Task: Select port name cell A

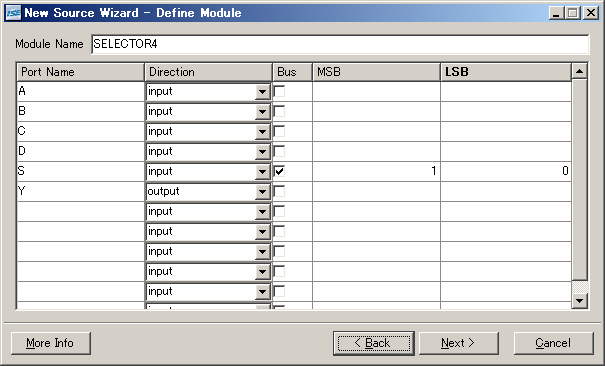Action: pyautogui.click(x=81, y=92)
